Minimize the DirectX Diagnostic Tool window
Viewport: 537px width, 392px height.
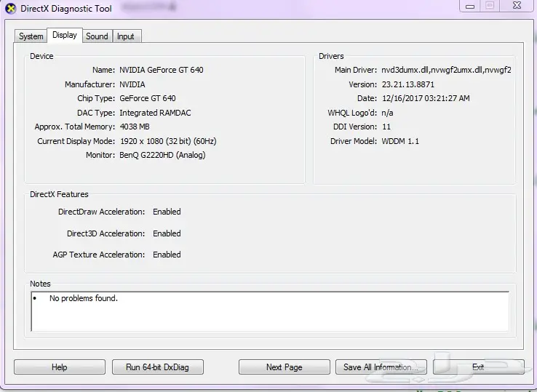[x=471, y=6]
